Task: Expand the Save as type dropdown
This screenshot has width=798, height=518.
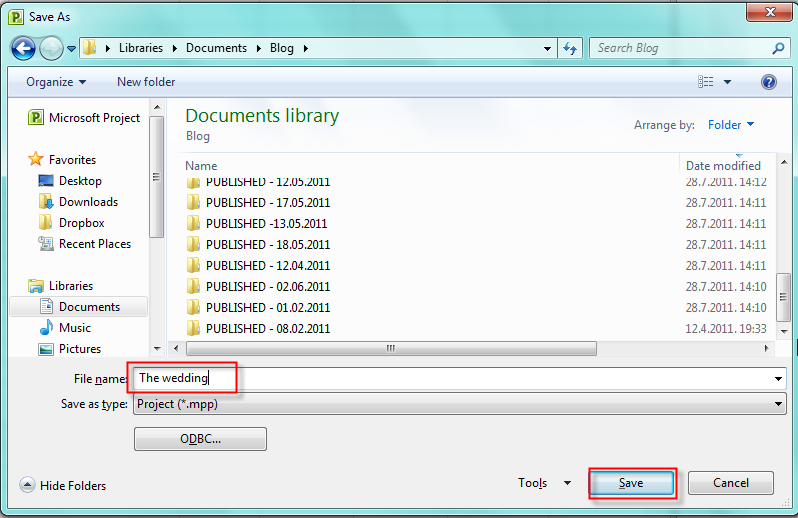Action: coord(778,404)
